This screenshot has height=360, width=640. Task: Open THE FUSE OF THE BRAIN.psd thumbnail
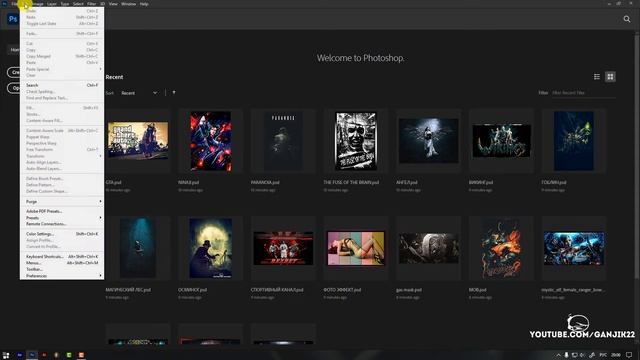tap(356, 141)
